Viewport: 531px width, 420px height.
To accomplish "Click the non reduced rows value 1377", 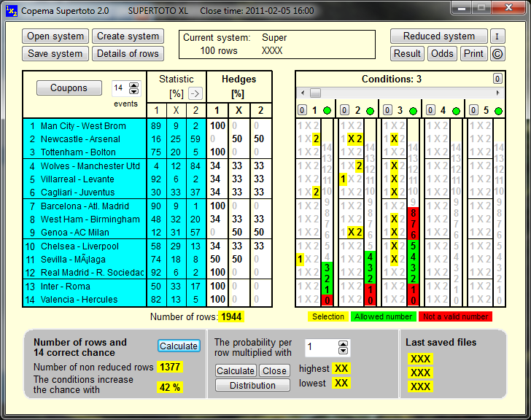I will coord(170,367).
